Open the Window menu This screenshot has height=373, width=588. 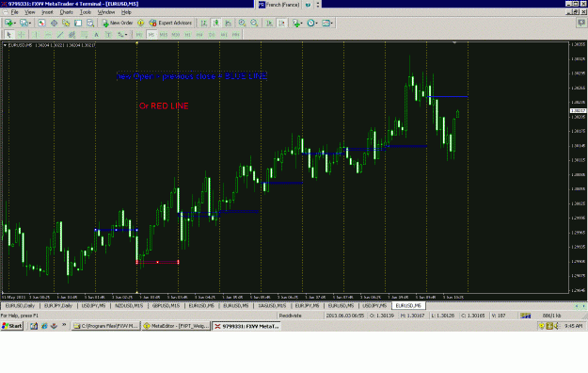pyautogui.click(x=106, y=12)
